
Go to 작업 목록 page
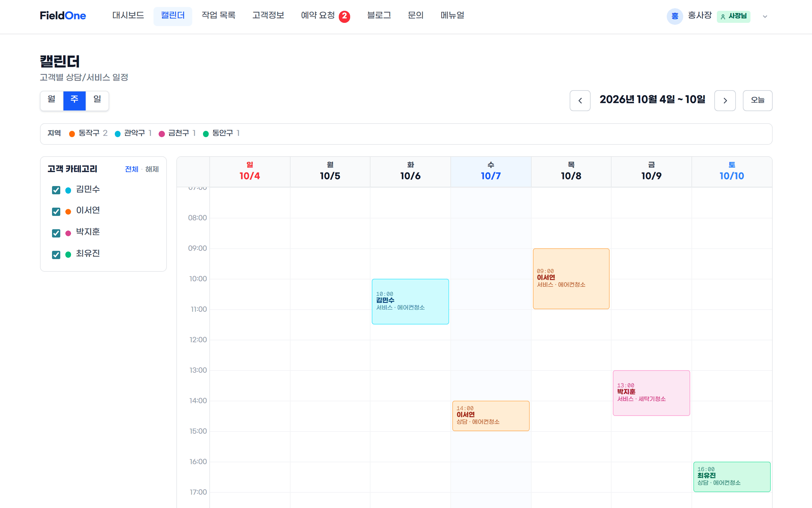[219, 16]
